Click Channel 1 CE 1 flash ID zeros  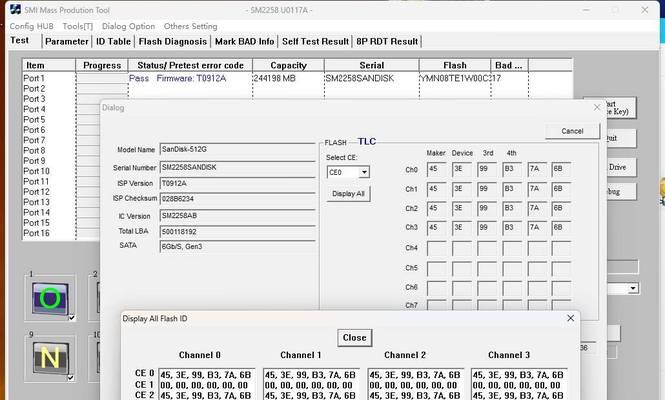click(310, 385)
